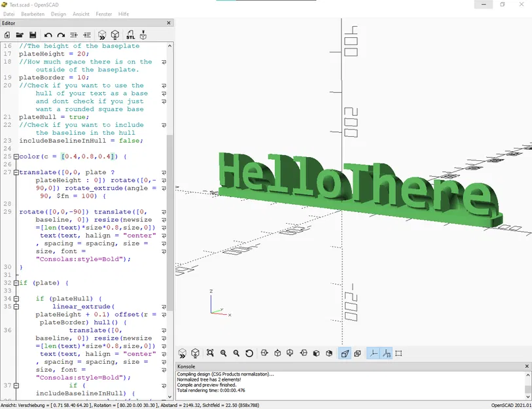Zoom in on the 3D viewport
Image resolution: width=532 pixels, height=409 pixels.
coord(224,353)
